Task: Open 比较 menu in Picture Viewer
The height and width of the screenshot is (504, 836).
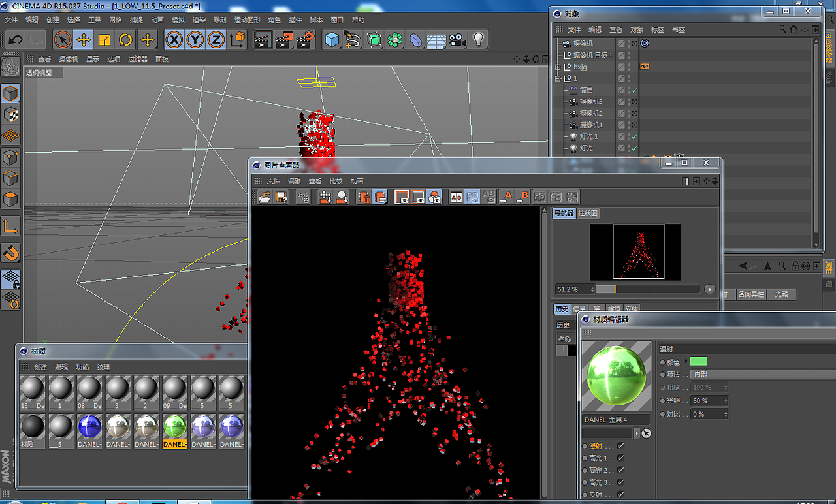Action: coord(336,181)
